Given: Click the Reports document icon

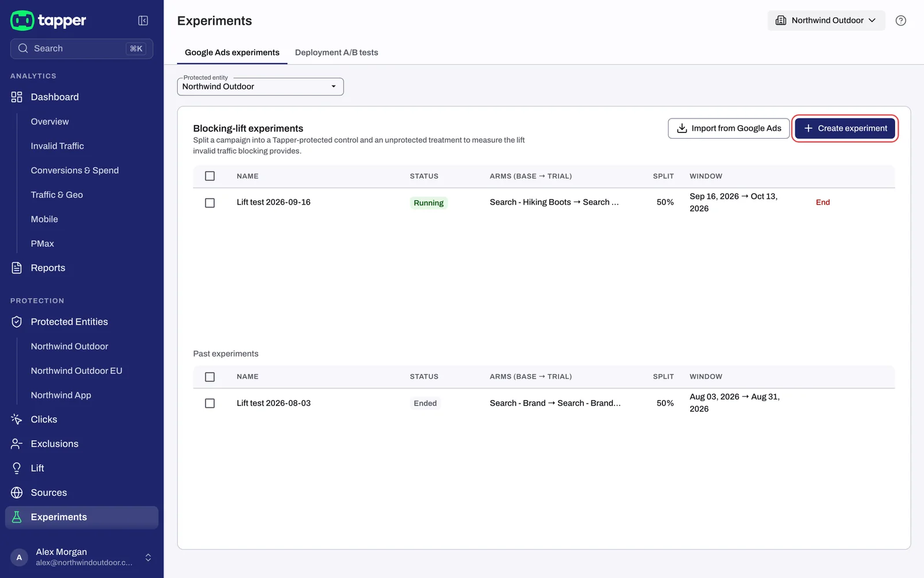Looking at the screenshot, I should click(x=17, y=268).
